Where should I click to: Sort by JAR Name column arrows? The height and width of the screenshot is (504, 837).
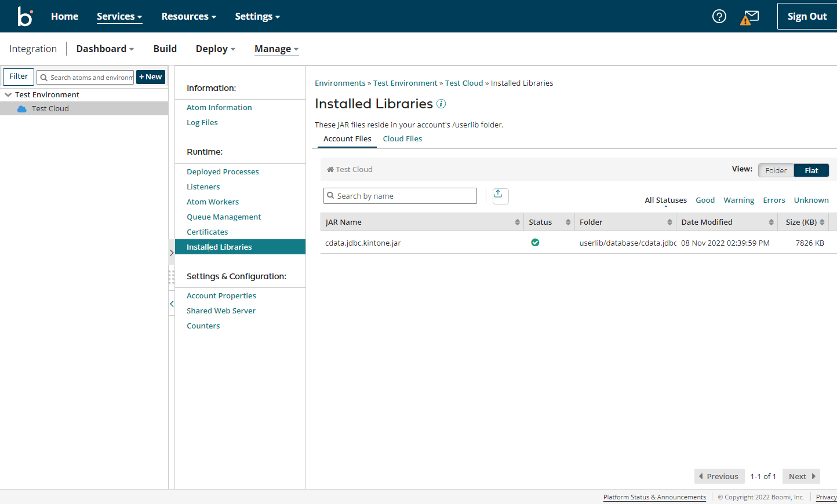[518, 222]
